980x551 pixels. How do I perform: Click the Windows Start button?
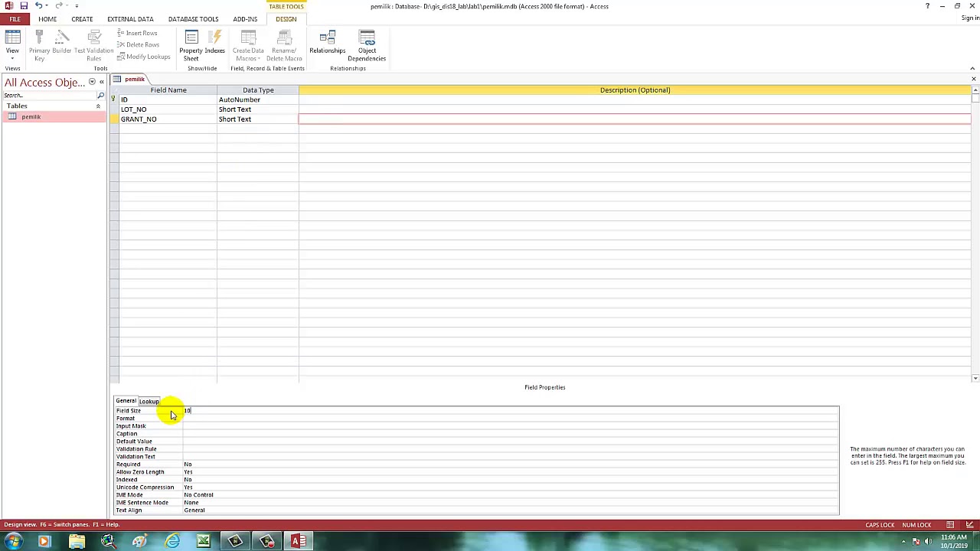tap(12, 542)
